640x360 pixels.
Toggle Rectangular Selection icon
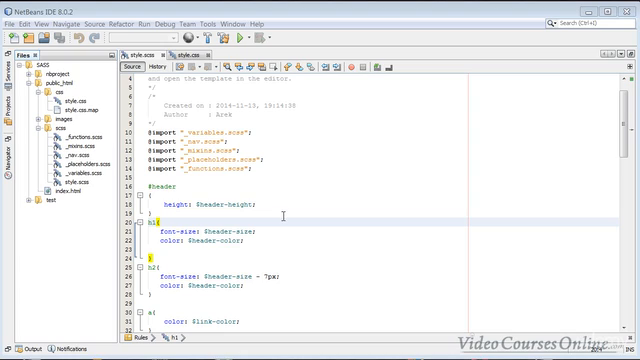(273, 67)
